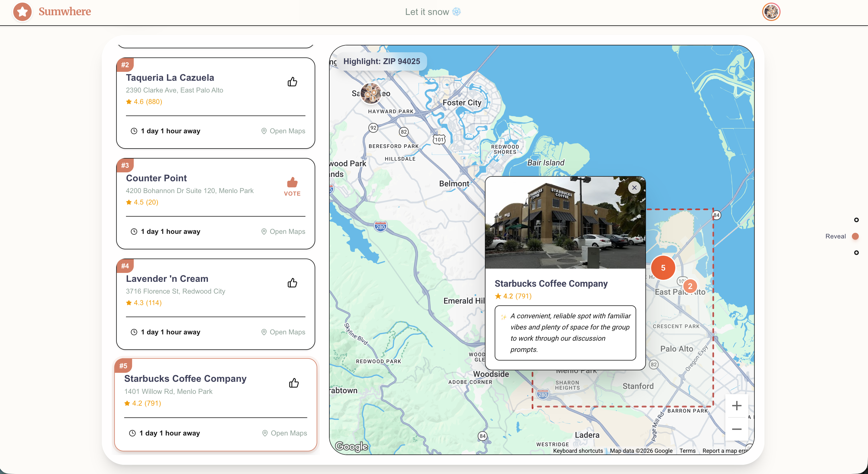
Task: Click map zoom in plus button
Action: pyautogui.click(x=737, y=406)
